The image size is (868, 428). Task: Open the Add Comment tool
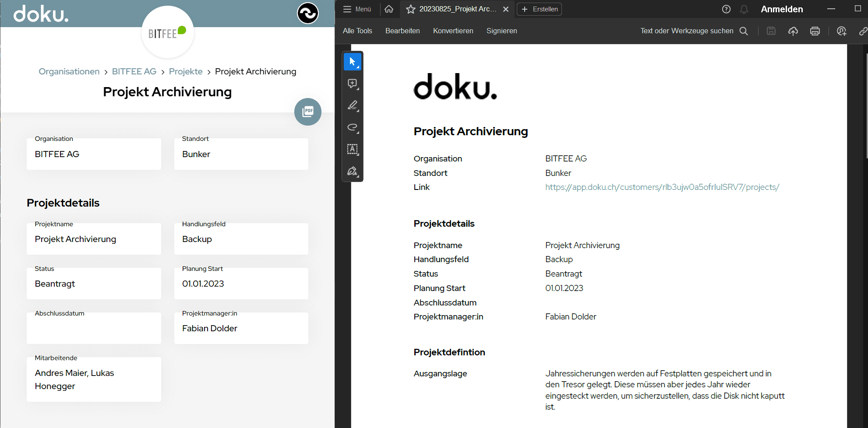click(353, 84)
